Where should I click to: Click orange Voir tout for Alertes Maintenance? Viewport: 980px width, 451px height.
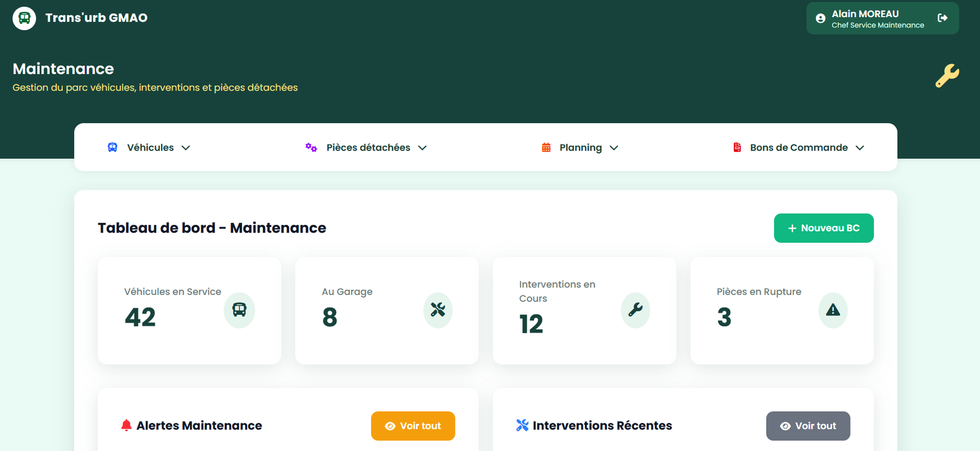point(413,426)
